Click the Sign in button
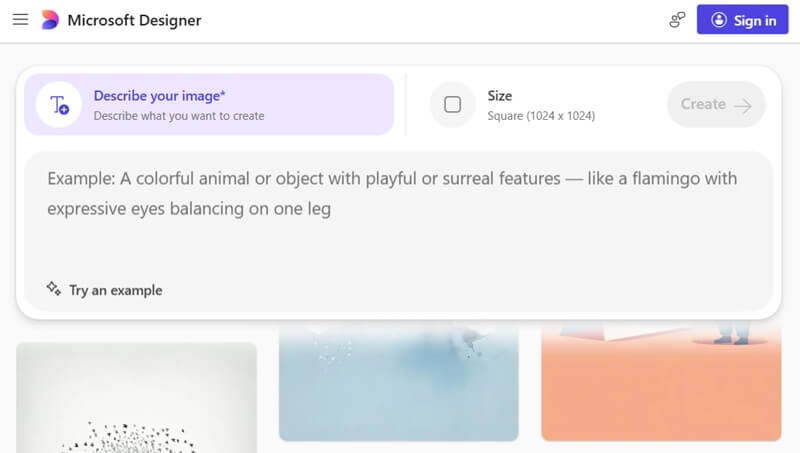Viewport: 800px width, 453px height. coord(742,20)
